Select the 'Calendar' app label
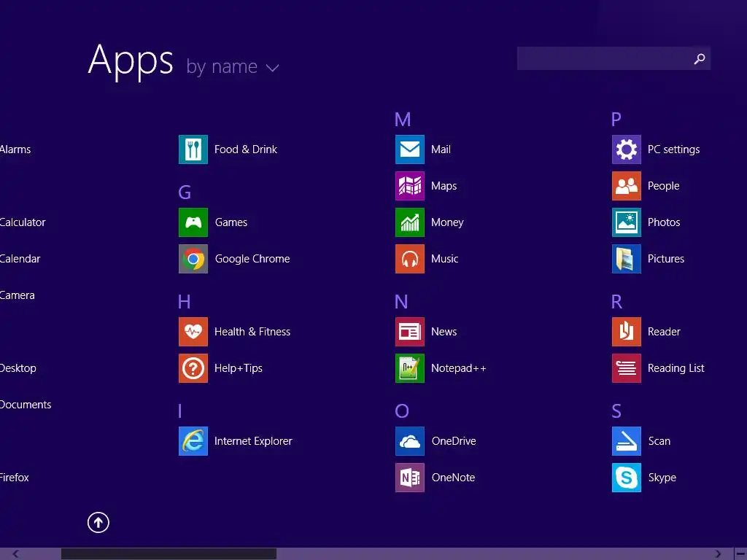The height and width of the screenshot is (560, 747). pos(20,259)
